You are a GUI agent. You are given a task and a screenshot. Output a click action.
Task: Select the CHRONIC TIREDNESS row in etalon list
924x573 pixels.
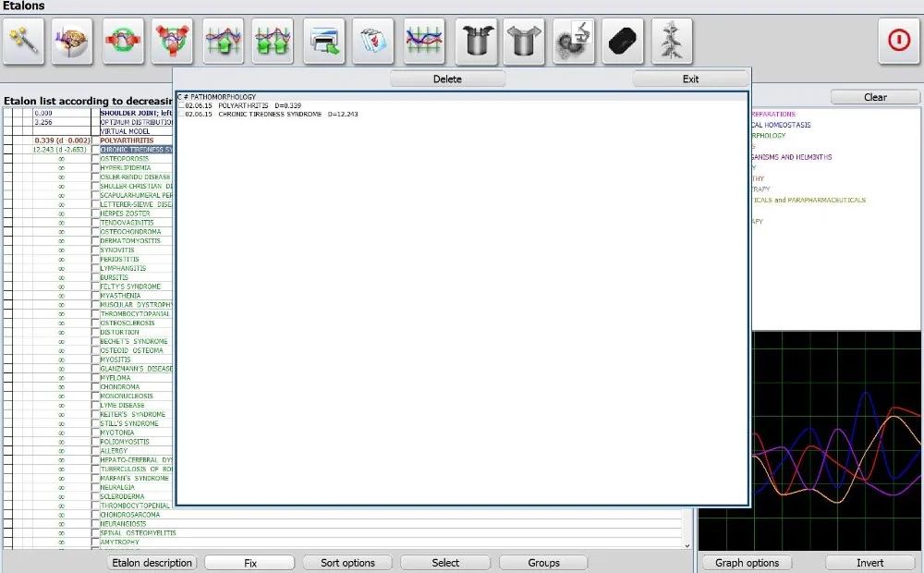pos(136,150)
